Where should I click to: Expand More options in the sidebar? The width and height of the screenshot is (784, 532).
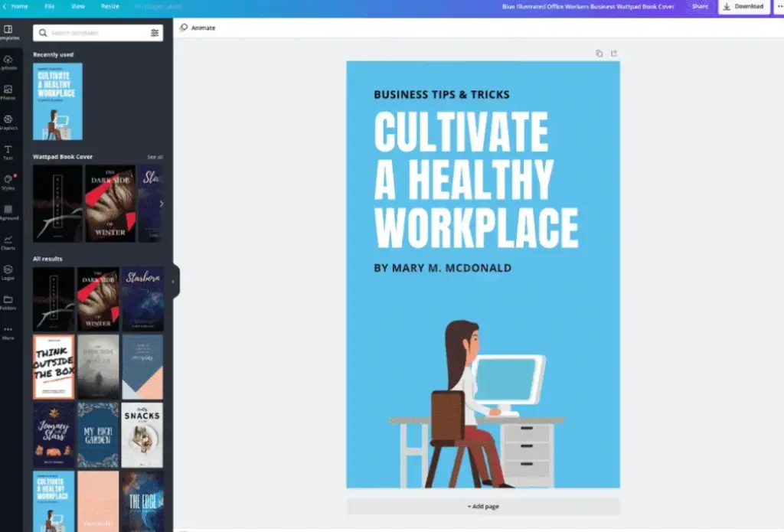click(x=8, y=332)
